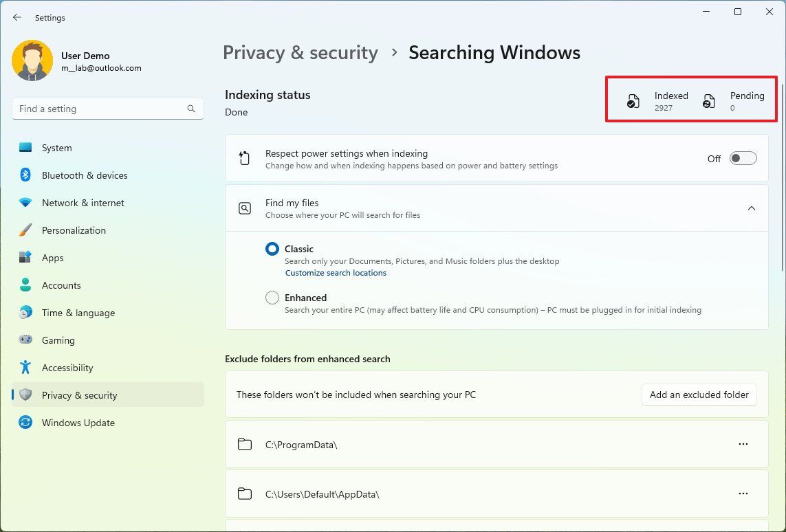Collapse the Find my files section
786x532 pixels.
pos(752,208)
